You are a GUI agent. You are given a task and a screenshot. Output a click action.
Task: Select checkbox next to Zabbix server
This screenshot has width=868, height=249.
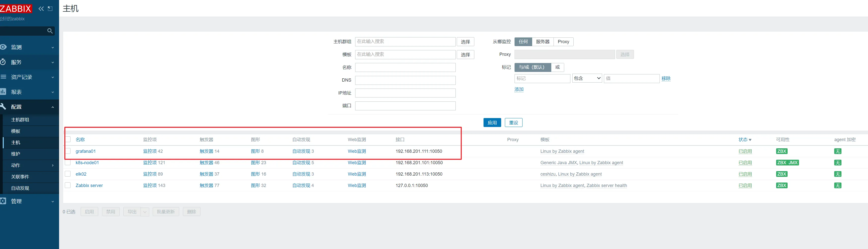point(68,186)
